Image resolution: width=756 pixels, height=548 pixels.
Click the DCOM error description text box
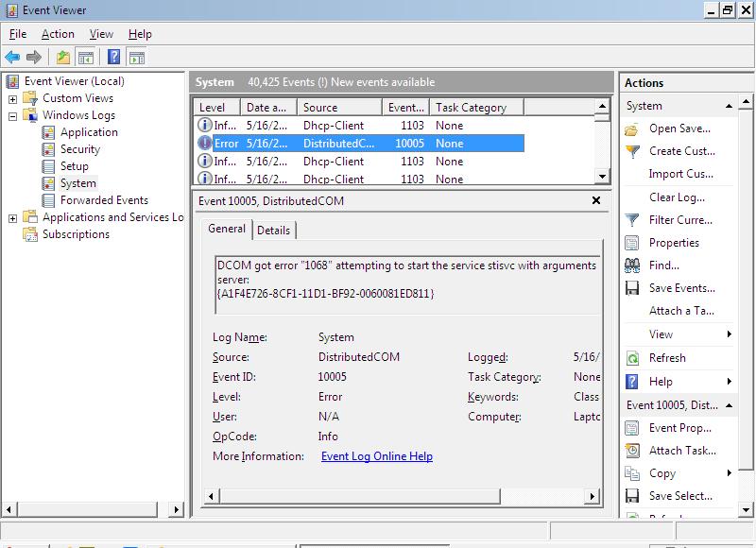click(x=408, y=284)
